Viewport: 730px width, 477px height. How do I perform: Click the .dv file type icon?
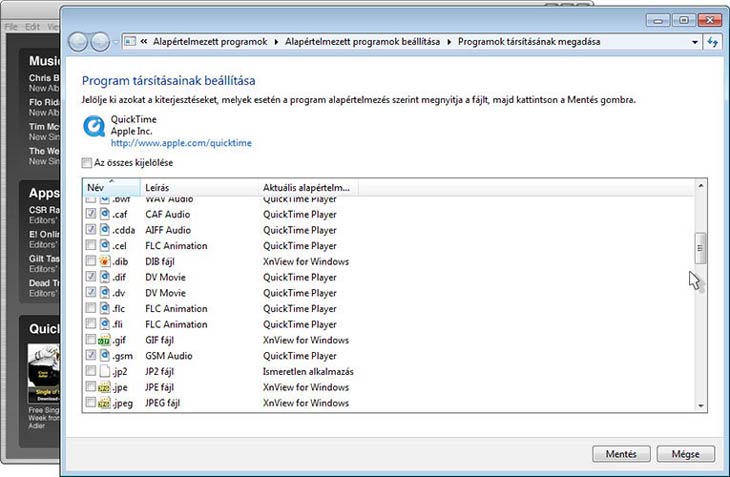pyautogui.click(x=105, y=293)
